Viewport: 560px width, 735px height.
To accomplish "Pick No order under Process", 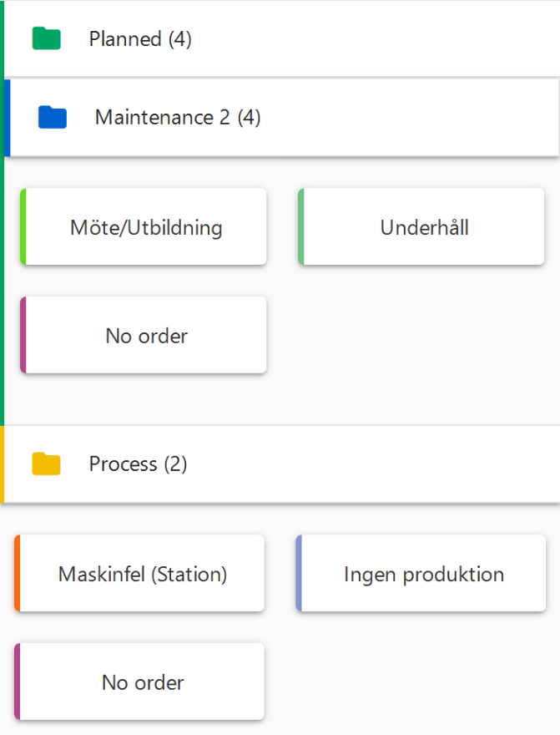I will pyautogui.click(x=143, y=682).
